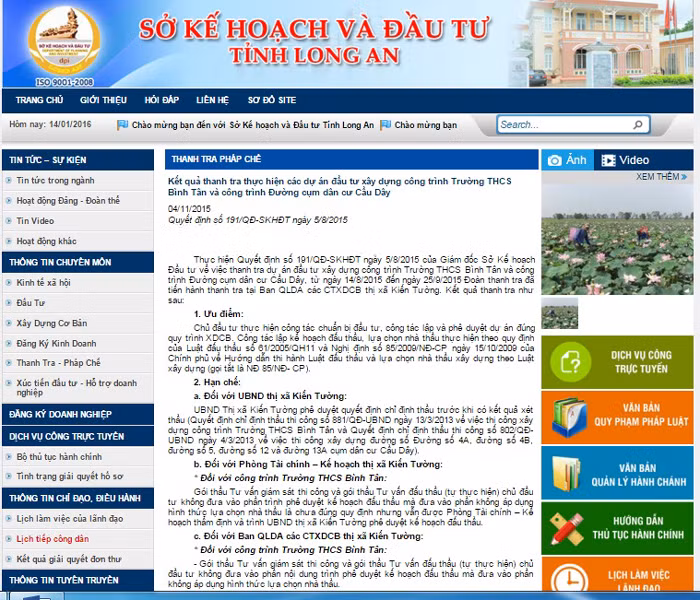
Task: Switch to the Ảnh tab
Action: 567,160
